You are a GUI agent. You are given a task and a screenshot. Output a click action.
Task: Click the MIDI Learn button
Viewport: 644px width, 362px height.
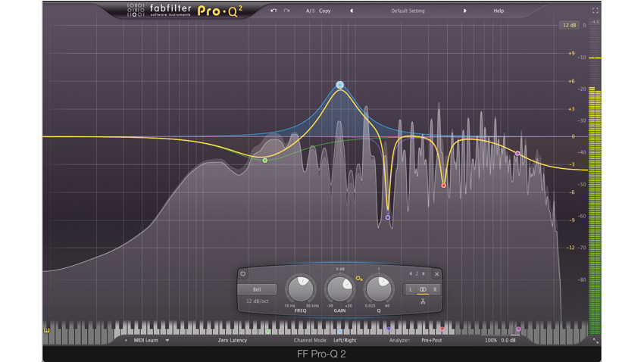pyautogui.click(x=145, y=340)
